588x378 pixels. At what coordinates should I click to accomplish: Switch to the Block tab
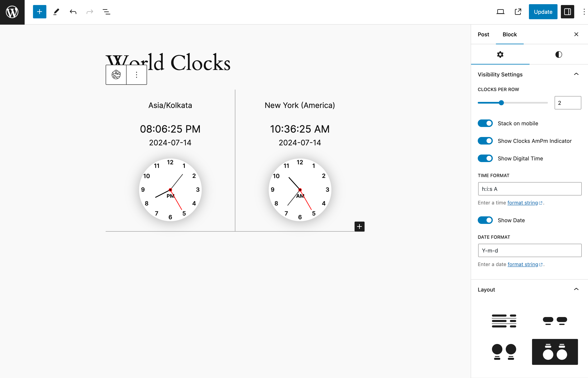[x=509, y=34]
